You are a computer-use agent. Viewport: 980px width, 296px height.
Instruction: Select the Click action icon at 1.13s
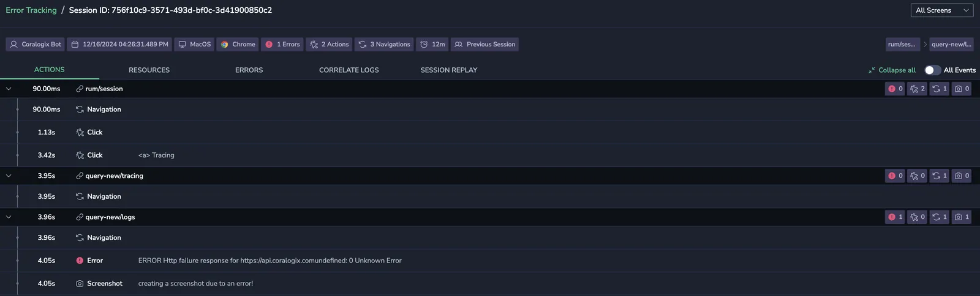tap(80, 132)
